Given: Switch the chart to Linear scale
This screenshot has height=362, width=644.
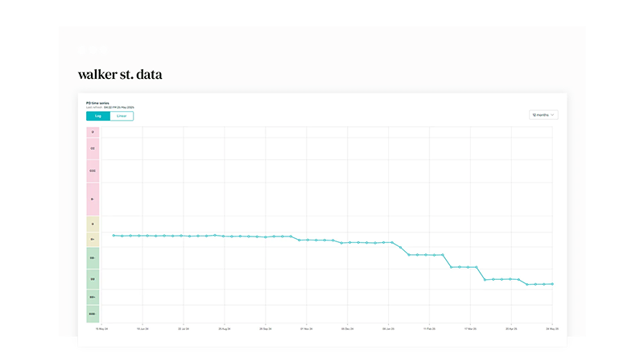Looking at the screenshot, I should pyautogui.click(x=122, y=116).
